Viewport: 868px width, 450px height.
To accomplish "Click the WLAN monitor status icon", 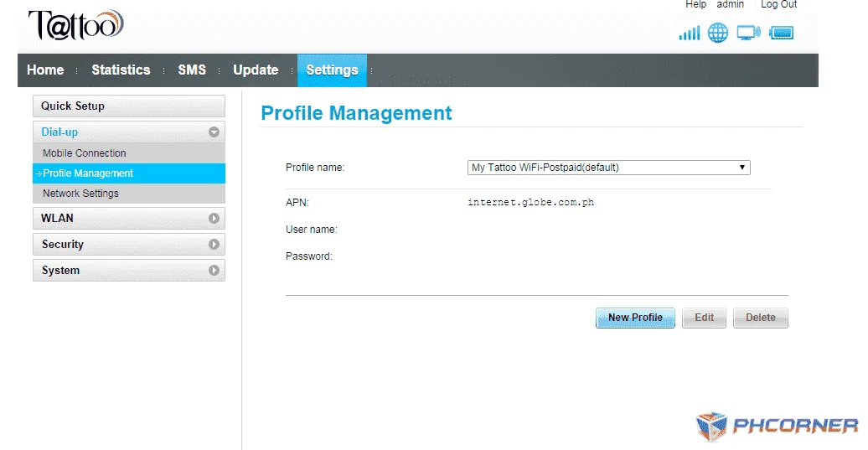I will click(748, 34).
